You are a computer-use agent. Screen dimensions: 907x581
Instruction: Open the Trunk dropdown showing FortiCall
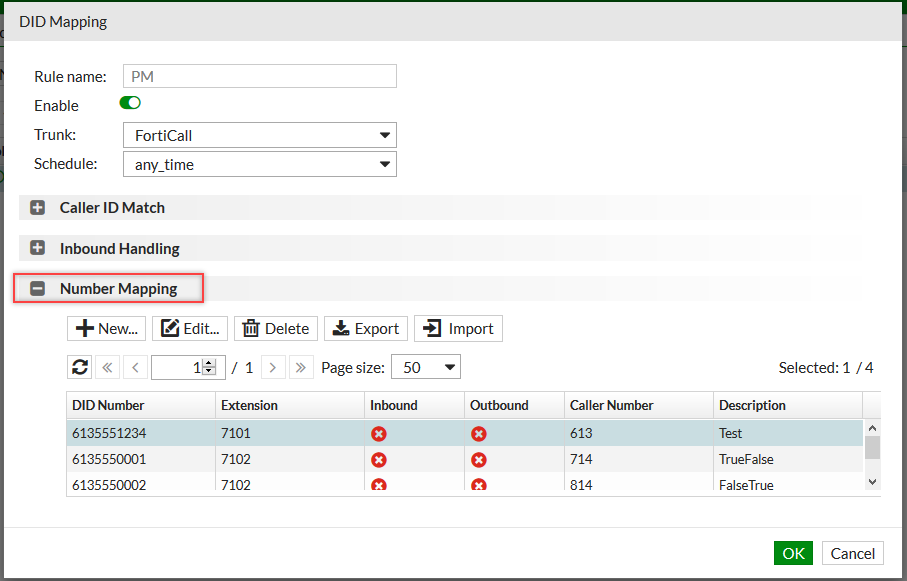[x=260, y=135]
